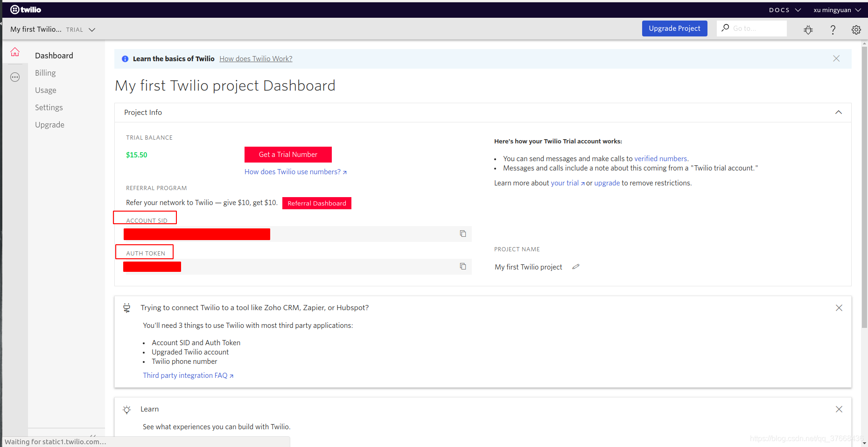Click the vertical page scrollbar
This screenshot has height=447, width=868.
tap(864, 187)
